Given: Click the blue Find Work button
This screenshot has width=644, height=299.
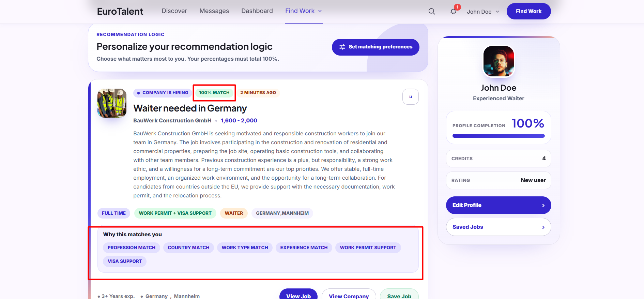Looking at the screenshot, I should (x=528, y=11).
